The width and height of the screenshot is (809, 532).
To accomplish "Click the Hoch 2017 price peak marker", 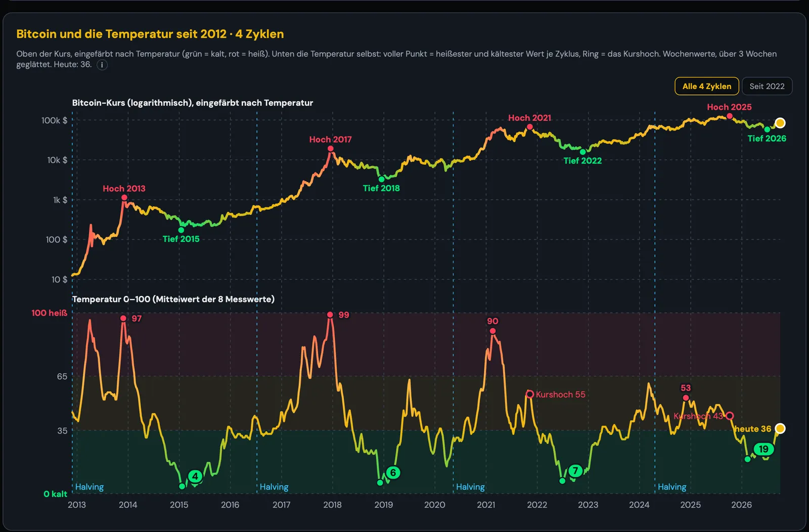I will [330, 149].
